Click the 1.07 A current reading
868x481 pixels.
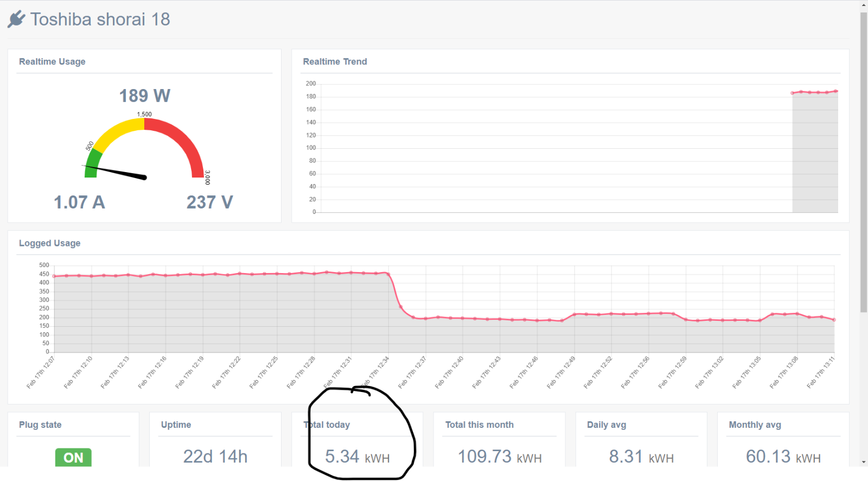tap(79, 202)
